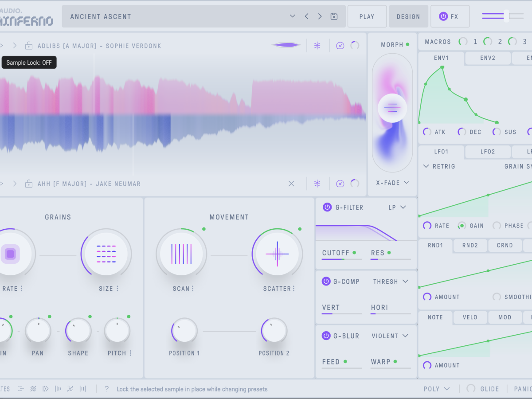Toggle the G-FILTER power button
The height and width of the screenshot is (399, 532).
point(327,207)
